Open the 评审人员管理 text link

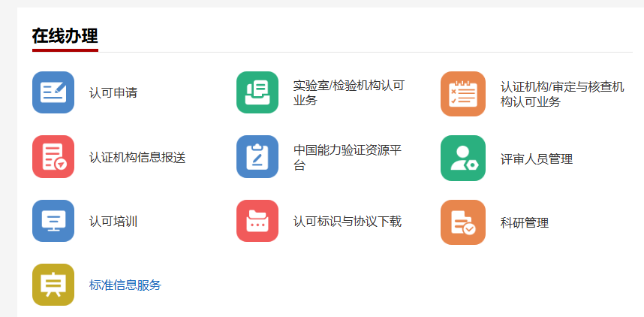[x=536, y=159]
